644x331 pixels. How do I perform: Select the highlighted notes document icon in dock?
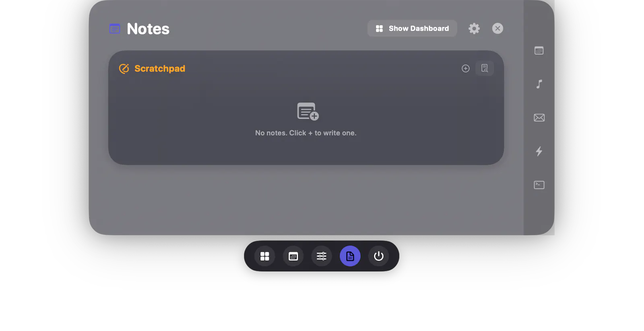350,256
